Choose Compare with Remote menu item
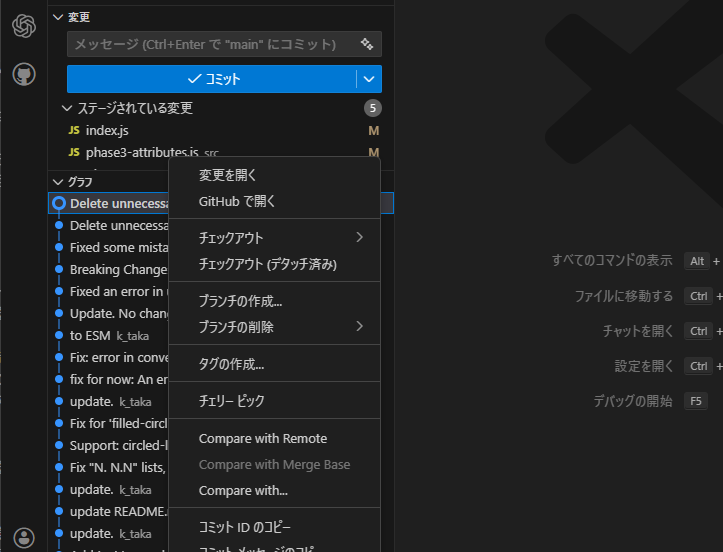The image size is (723, 552). pyautogui.click(x=262, y=439)
